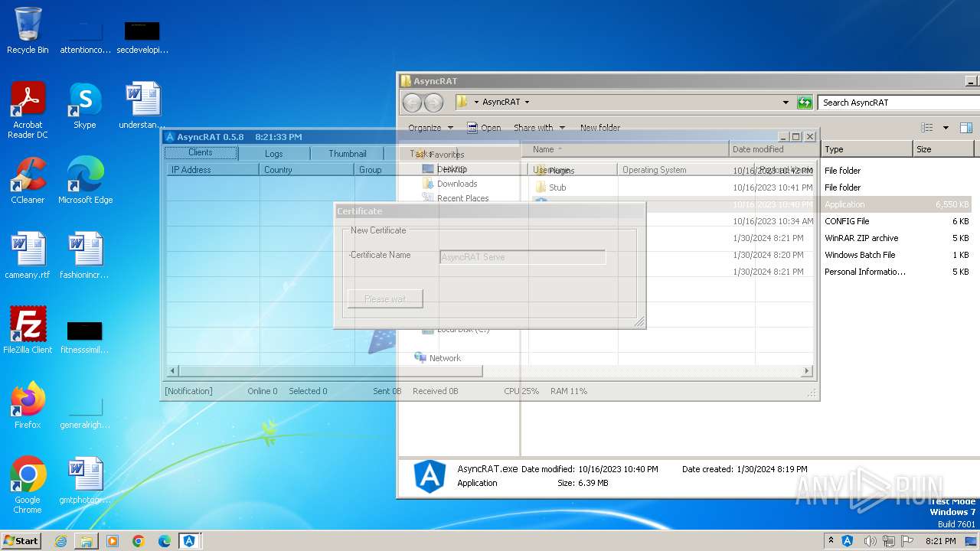Sort Explorer by the Type column
Screen dimensions: 980x551
click(867, 149)
